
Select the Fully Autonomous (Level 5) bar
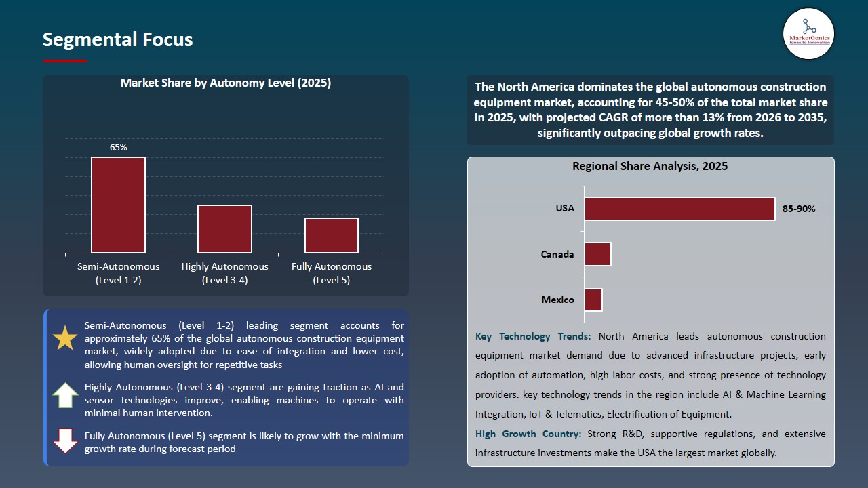coord(332,235)
